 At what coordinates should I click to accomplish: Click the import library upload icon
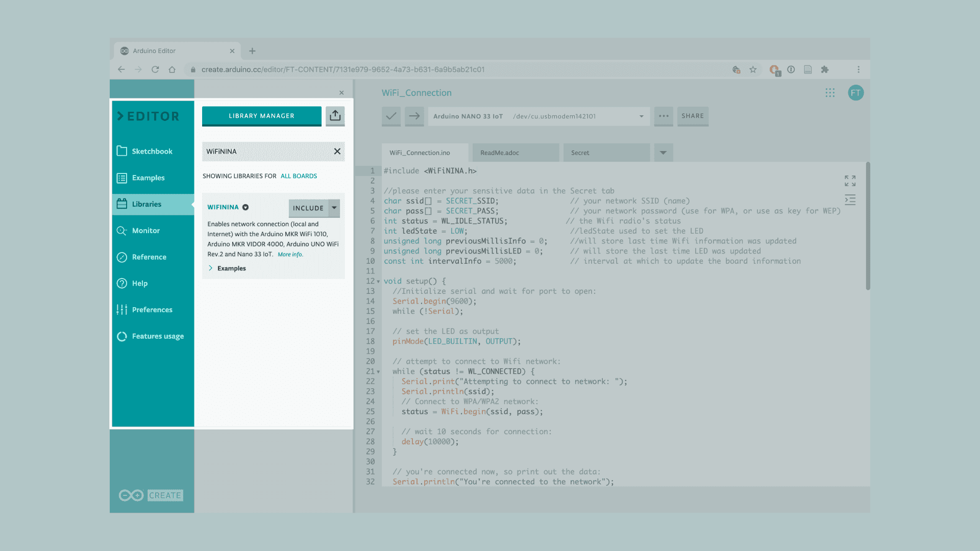[x=335, y=116]
